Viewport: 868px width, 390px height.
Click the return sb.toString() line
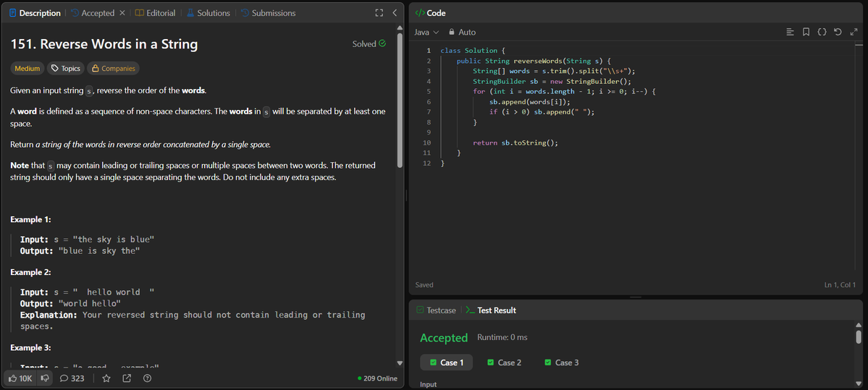tap(515, 143)
